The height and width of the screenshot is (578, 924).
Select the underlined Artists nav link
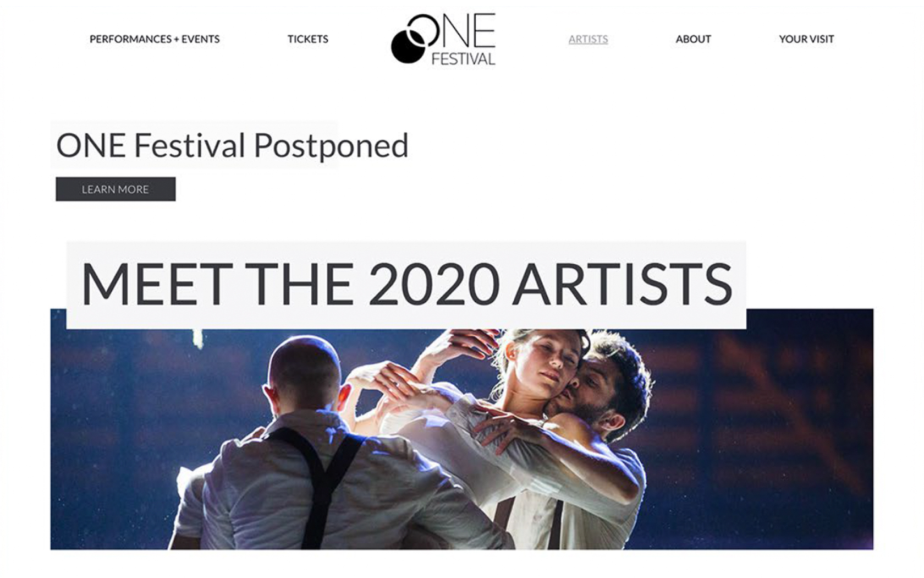coord(588,39)
